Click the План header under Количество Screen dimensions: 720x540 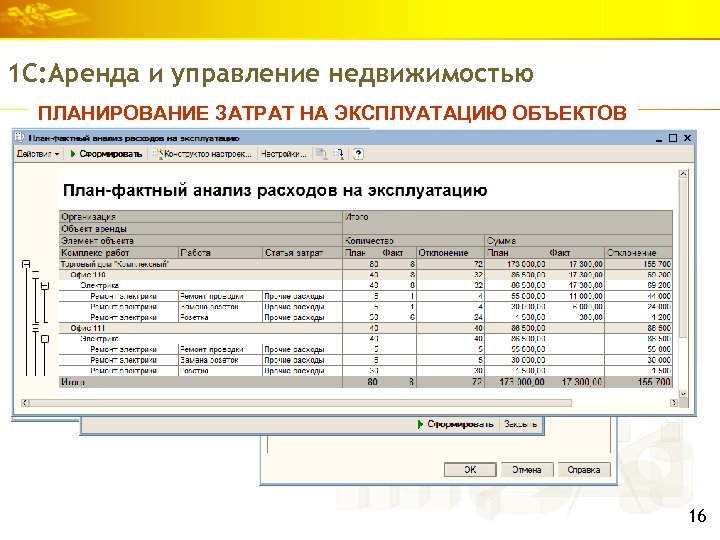tap(356, 253)
